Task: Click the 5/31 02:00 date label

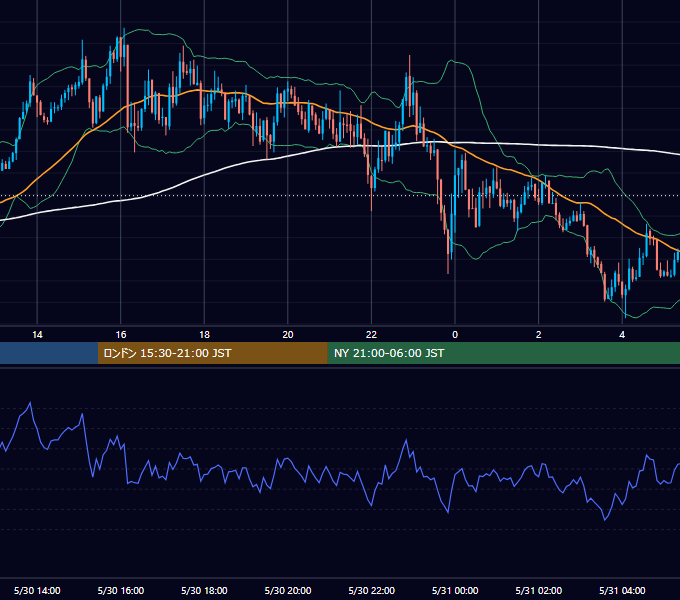Action: click(x=539, y=590)
